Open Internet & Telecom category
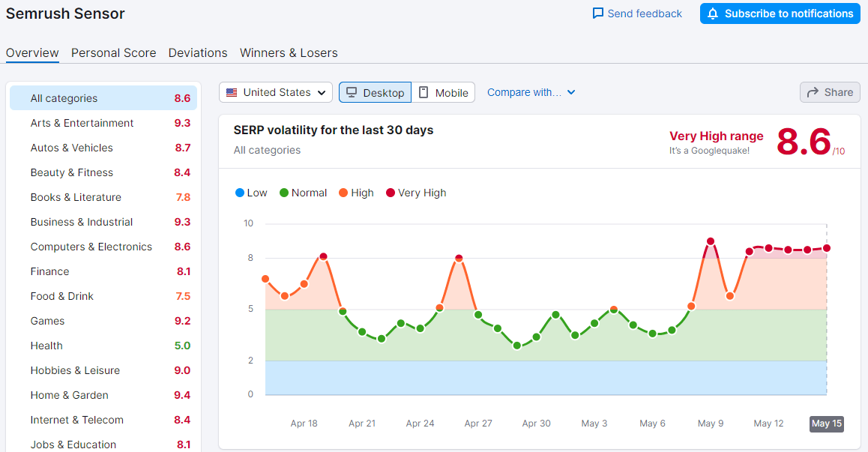 click(103, 420)
